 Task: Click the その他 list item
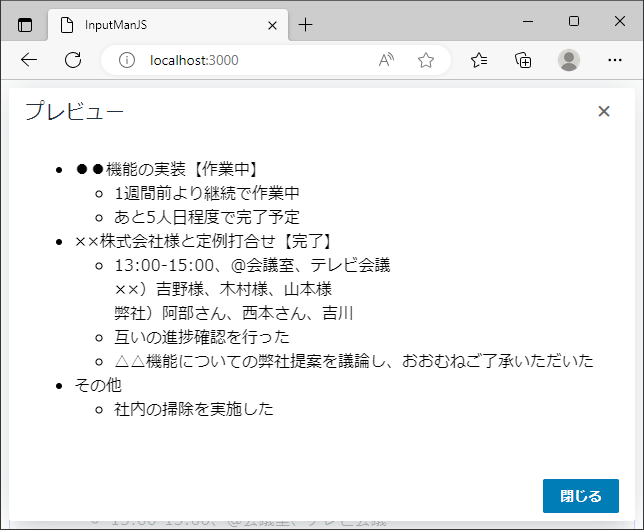point(98,385)
